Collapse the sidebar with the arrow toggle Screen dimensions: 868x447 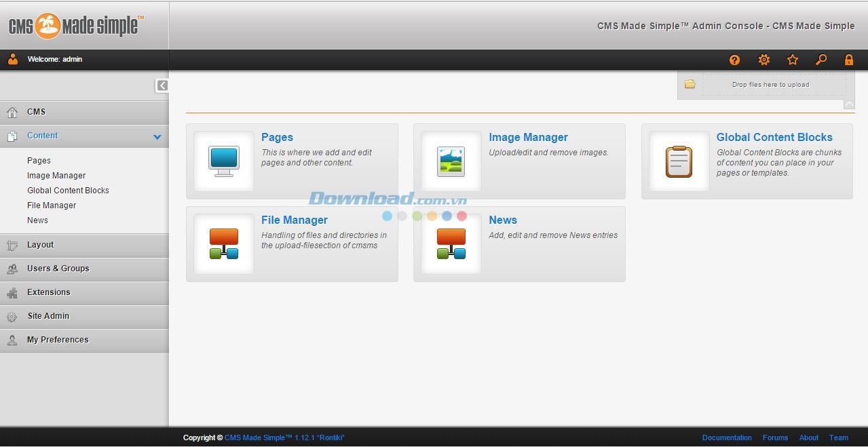click(x=162, y=85)
